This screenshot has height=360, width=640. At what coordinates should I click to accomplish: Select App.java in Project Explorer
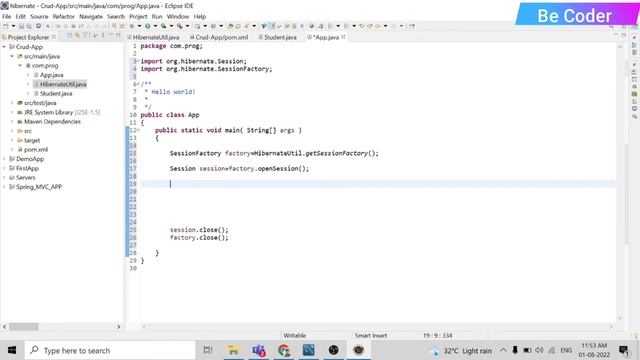(x=51, y=75)
